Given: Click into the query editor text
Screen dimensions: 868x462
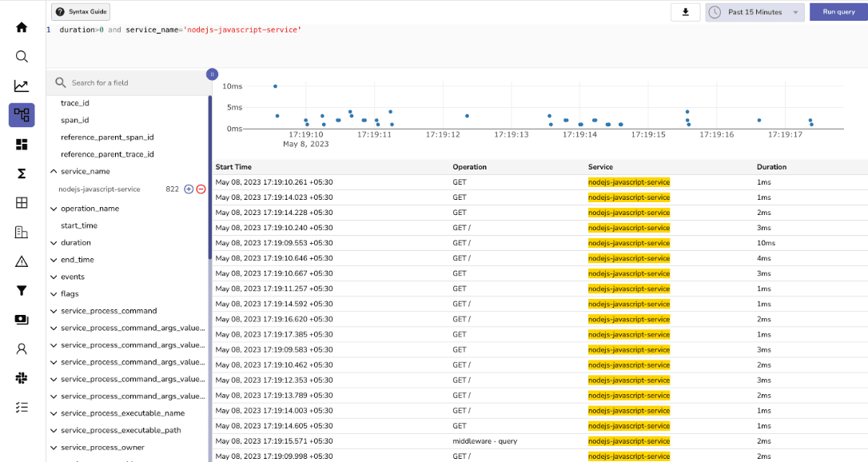Looking at the screenshot, I should click(180, 30).
